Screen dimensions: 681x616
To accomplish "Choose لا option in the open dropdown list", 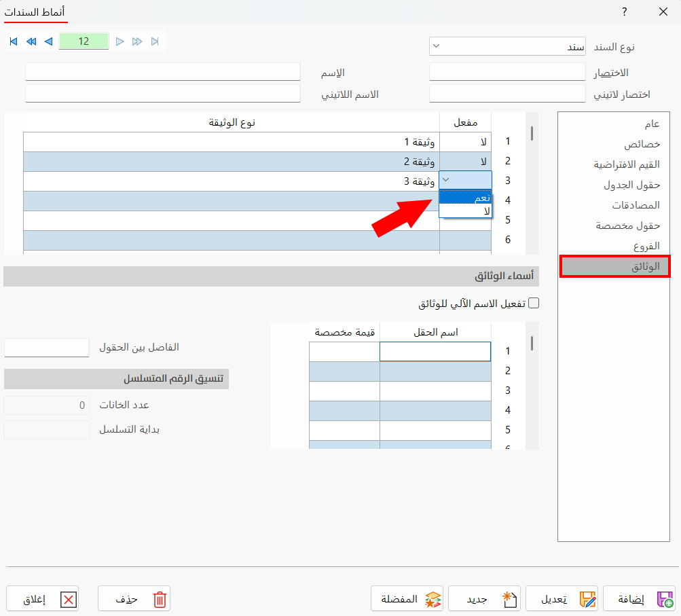I will (466, 211).
